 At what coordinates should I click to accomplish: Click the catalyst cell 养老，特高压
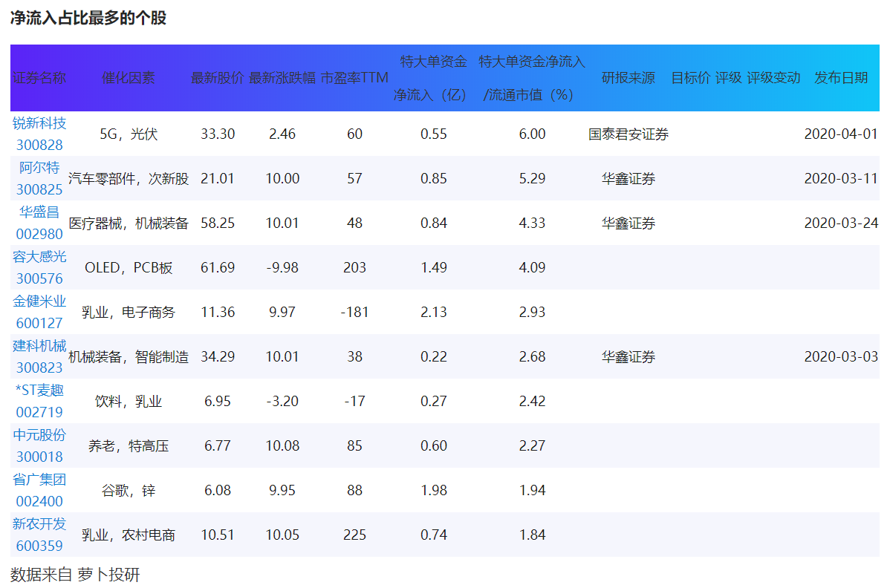pos(129,445)
